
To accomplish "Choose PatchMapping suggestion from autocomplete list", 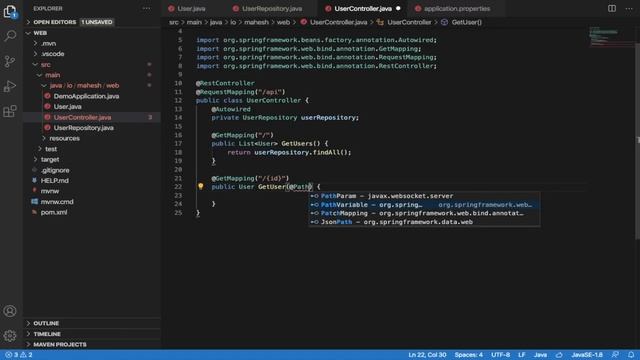I will [x=424, y=213].
